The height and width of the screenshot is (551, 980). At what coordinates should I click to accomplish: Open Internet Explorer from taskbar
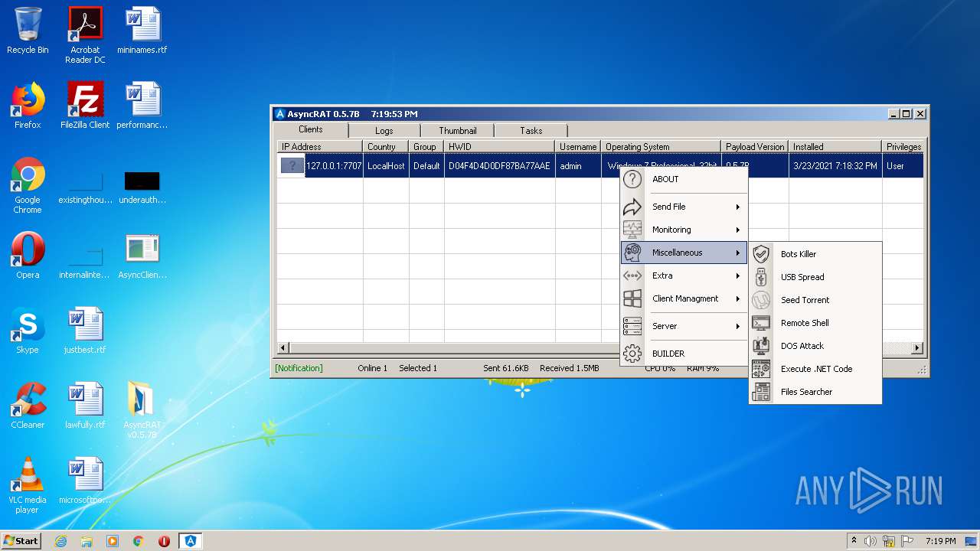click(x=61, y=541)
